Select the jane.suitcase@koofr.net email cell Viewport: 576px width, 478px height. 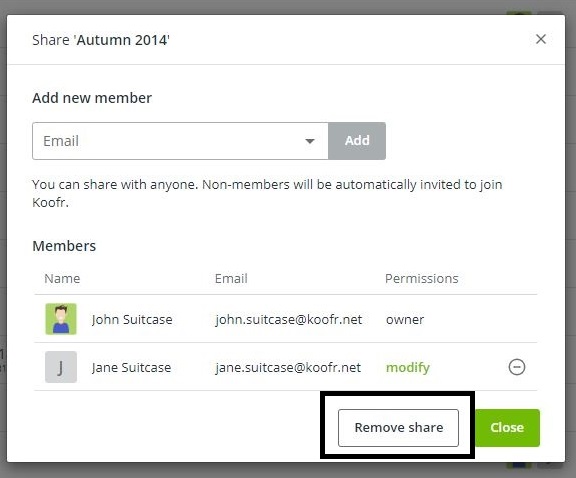(288, 367)
